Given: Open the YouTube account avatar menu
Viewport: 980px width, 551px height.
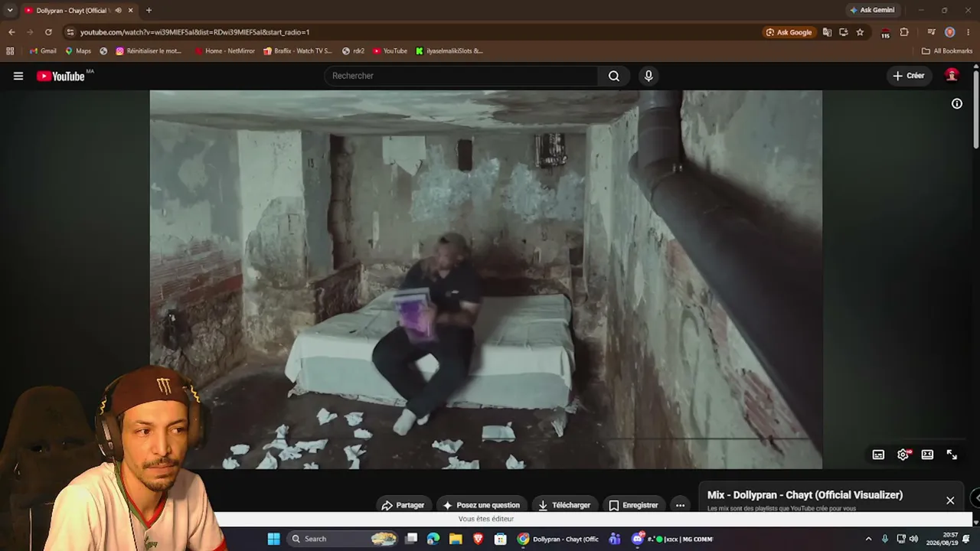Looking at the screenshot, I should point(952,75).
